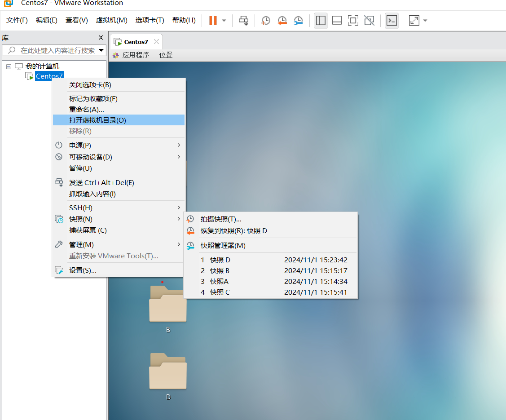Image resolution: width=506 pixels, height=420 pixels.
Task: Open the 快照(N) submenu entry
Action: (x=119, y=219)
